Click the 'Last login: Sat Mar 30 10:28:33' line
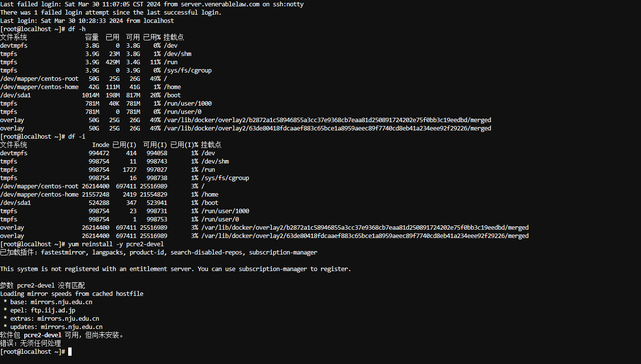This screenshot has height=364, width=641. 87,20
